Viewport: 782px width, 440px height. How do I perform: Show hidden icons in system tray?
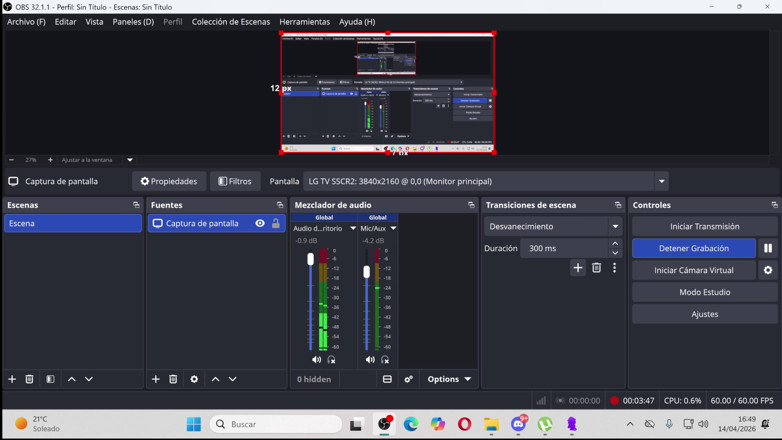(630, 424)
